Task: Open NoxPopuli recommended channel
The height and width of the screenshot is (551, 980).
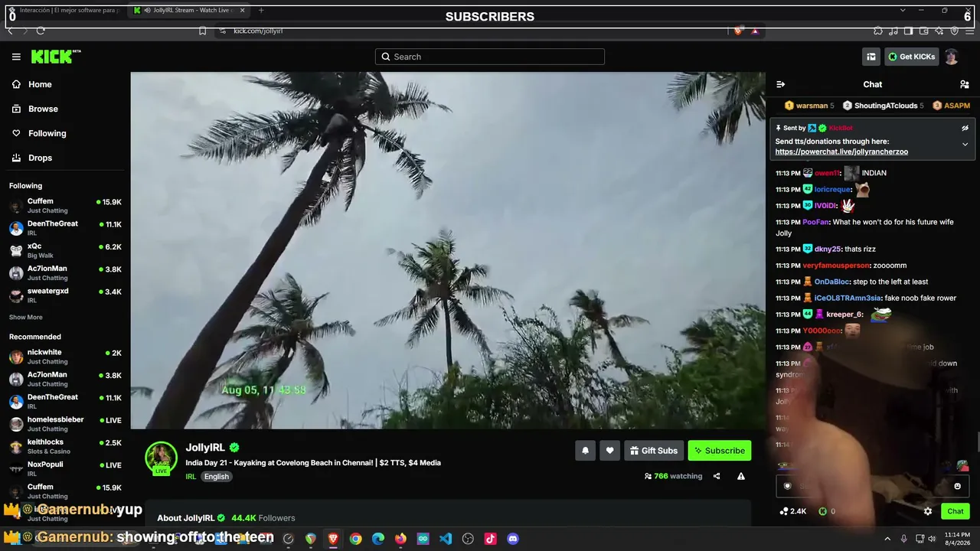Action: click(65, 468)
